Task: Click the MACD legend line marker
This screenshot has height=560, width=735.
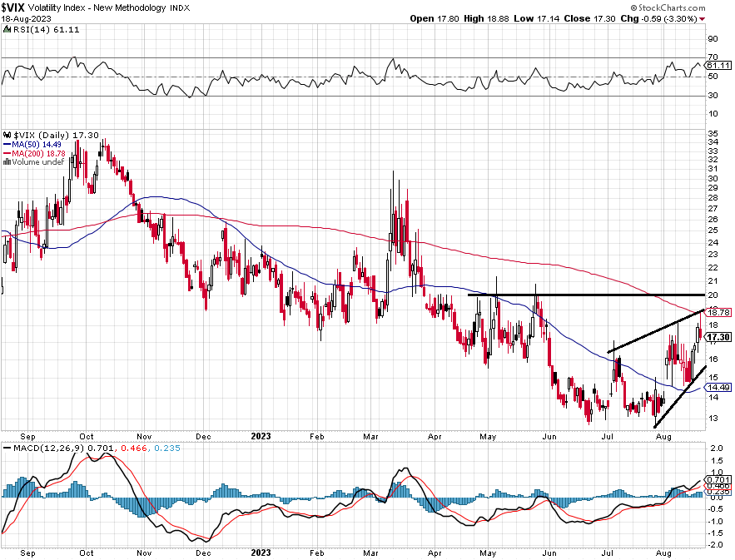Action: click(7, 448)
